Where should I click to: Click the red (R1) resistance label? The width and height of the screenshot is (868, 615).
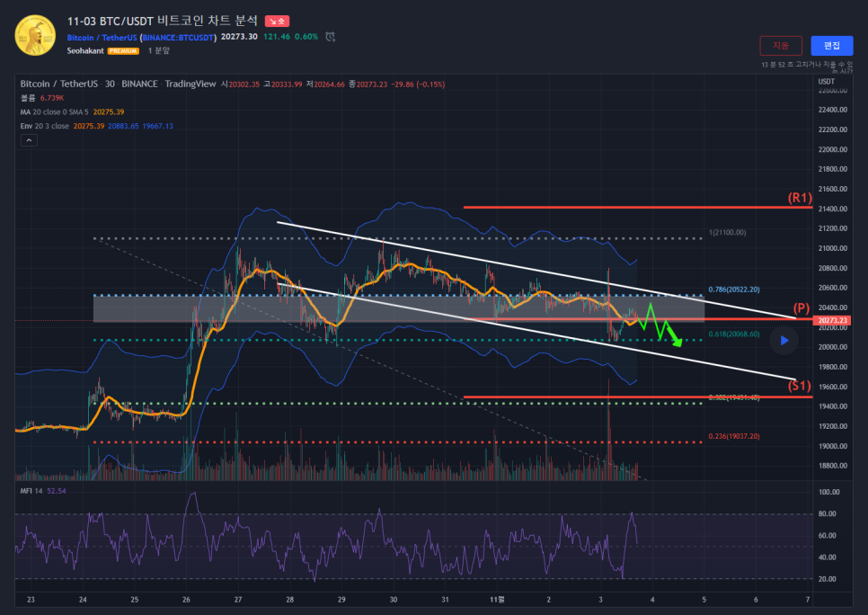pyautogui.click(x=800, y=197)
